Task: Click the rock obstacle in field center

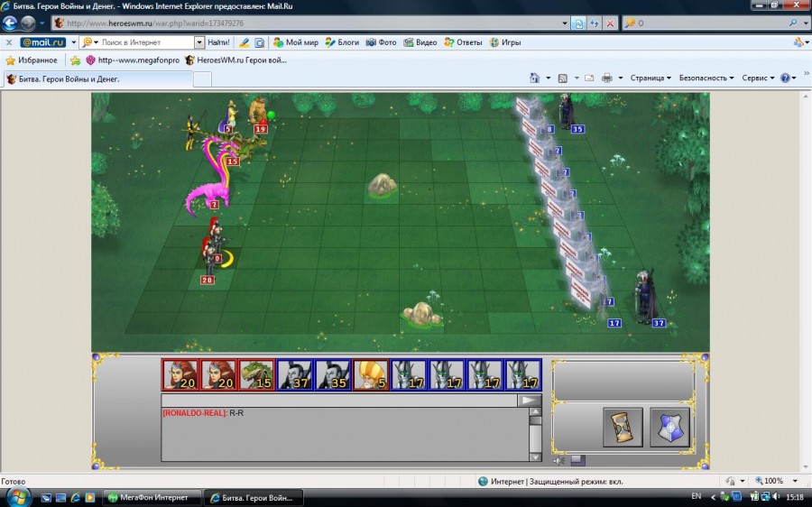Action: (383, 185)
